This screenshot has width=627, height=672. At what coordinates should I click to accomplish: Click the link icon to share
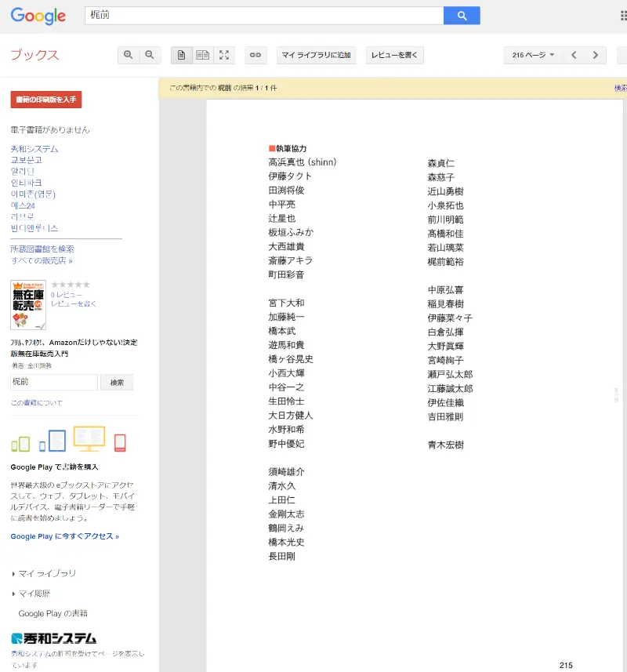click(x=256, y=55)
